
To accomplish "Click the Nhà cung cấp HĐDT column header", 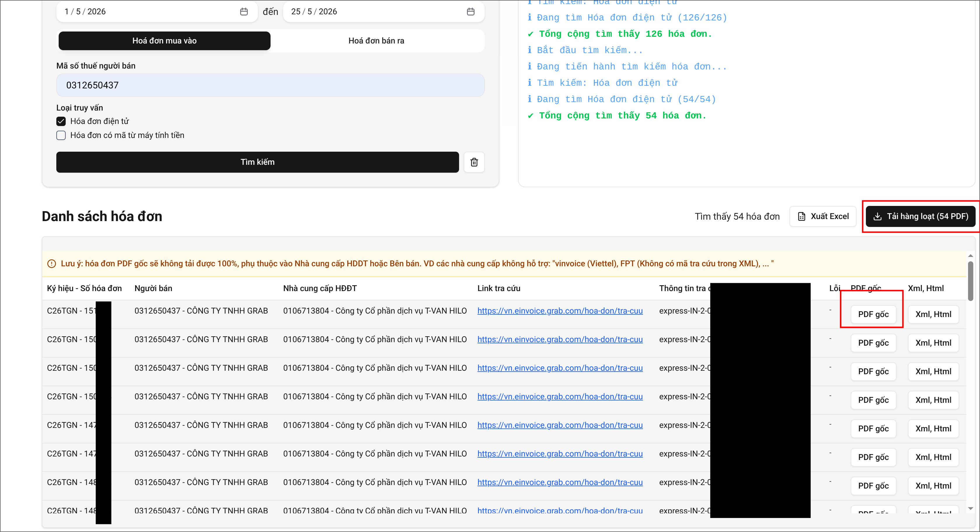I will [320, 288].
